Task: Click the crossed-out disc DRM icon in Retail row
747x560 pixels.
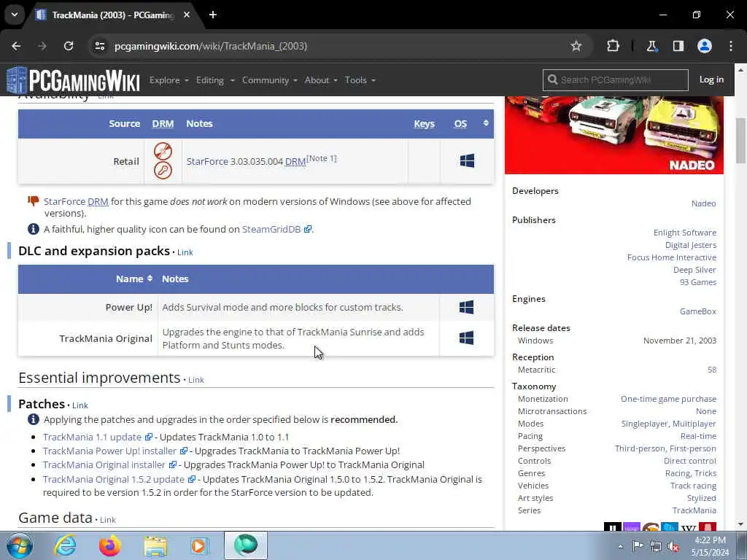Action: 163,151
